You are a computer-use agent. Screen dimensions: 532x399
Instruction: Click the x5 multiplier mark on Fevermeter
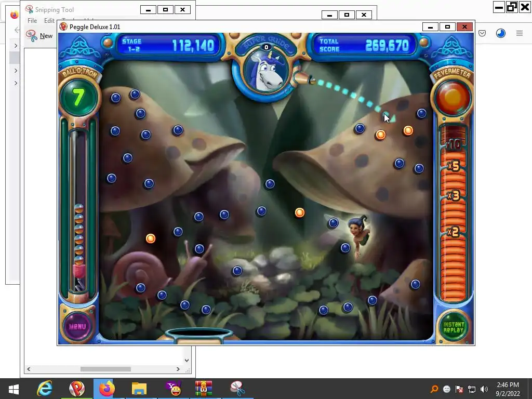coord(454,166)
